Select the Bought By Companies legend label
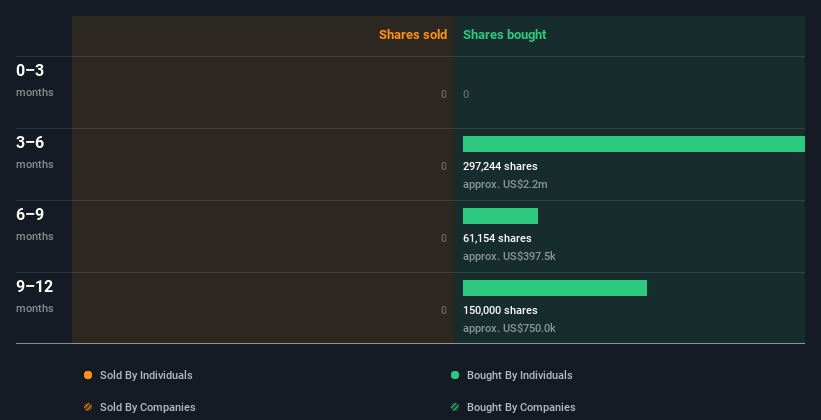 pyautogui.click(x=521, y=407)
